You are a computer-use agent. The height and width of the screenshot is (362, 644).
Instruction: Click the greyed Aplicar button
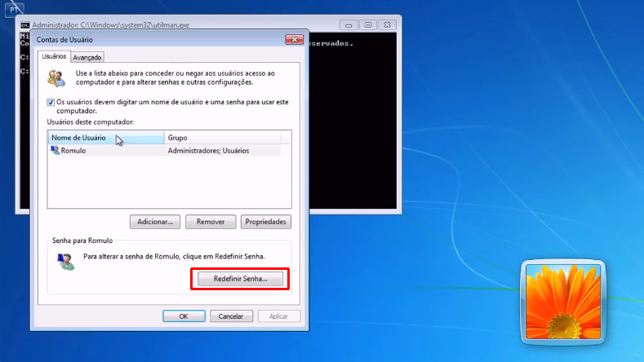tap(279, 316)
